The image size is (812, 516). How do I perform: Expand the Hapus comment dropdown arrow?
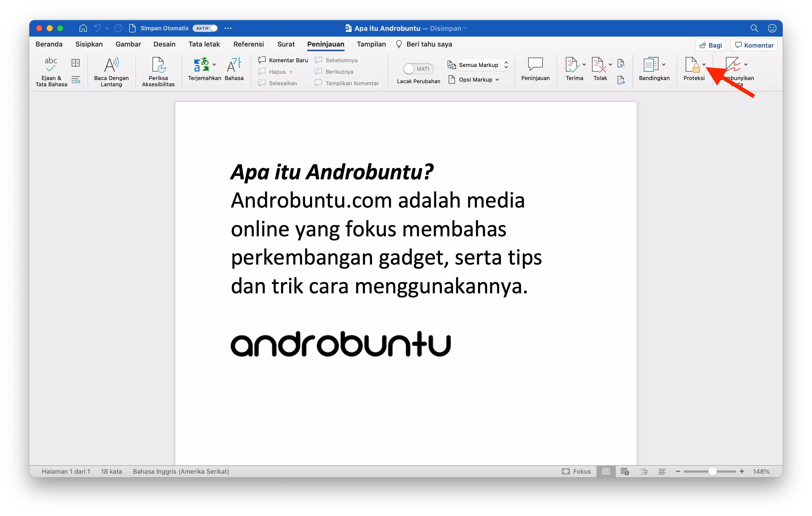291,71
